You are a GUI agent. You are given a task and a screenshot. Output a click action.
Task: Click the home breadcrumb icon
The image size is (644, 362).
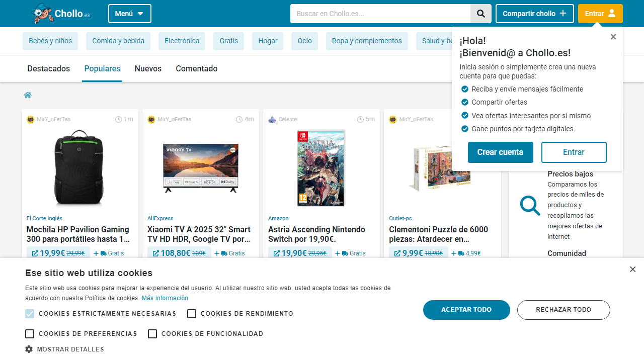click(x=28, y=95)
